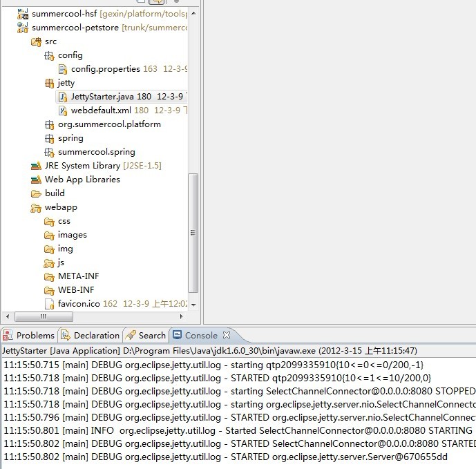Switch to the Search tab
Viewport: 476px width, 469px height.
tap(146, 335)
